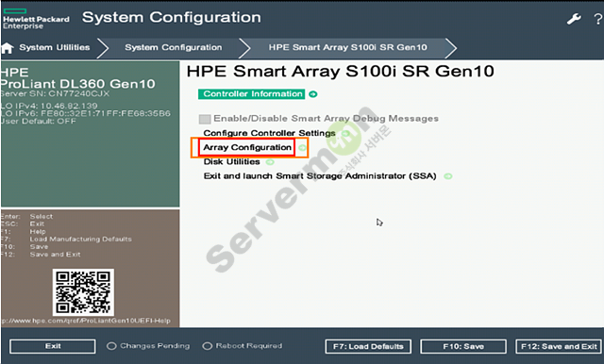Screen dimensions: 604x364
Task: Open the wrench settings icon
Action: click(x=574, y=19)
